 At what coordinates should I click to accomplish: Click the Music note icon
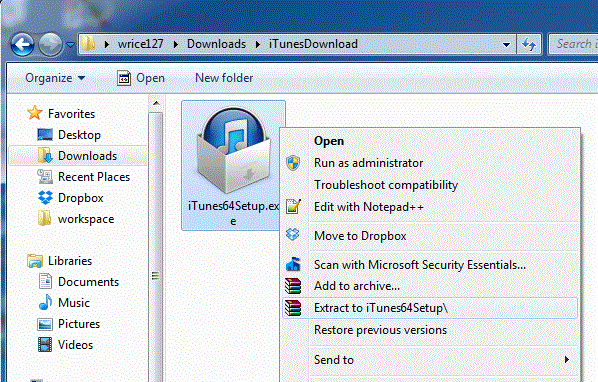45,302
